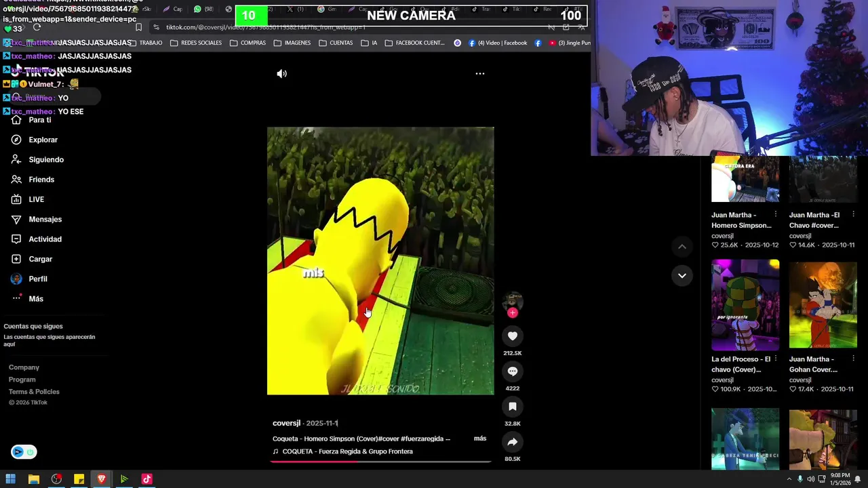Open options for the Juan Martha - Gohan video
Image resolution: width=868 pixels, height=488 pixels.
click(x=854, y=359)
